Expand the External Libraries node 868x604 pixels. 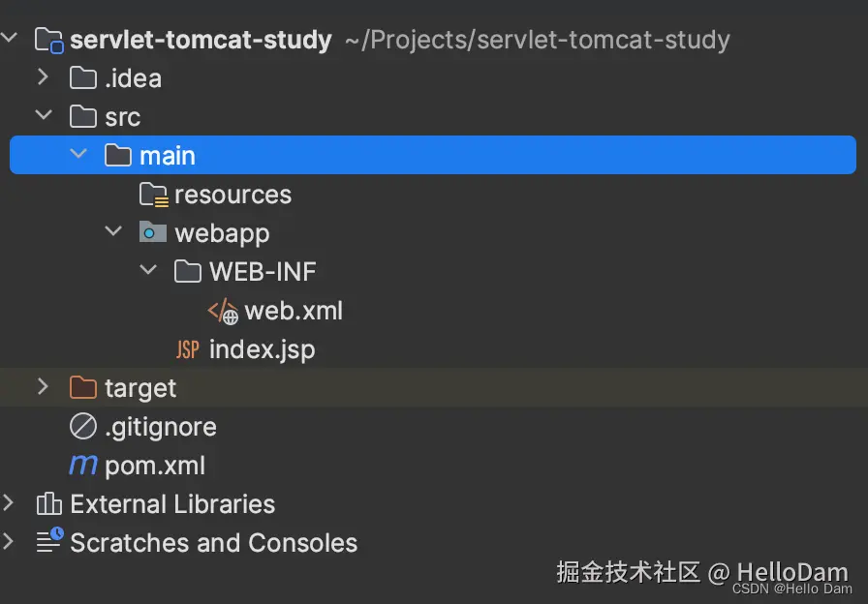point(8,503)
